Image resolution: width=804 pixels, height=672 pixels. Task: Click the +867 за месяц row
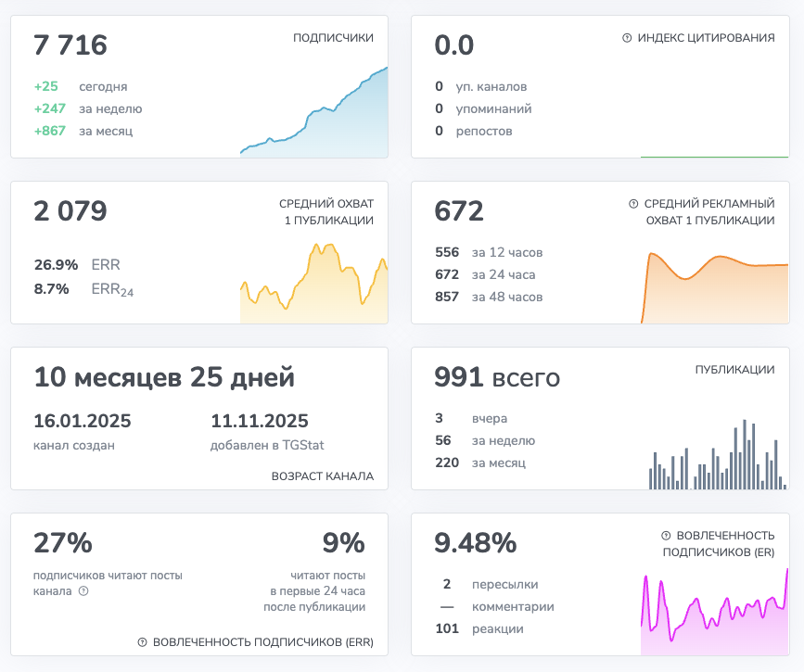[x=83, y=131]
